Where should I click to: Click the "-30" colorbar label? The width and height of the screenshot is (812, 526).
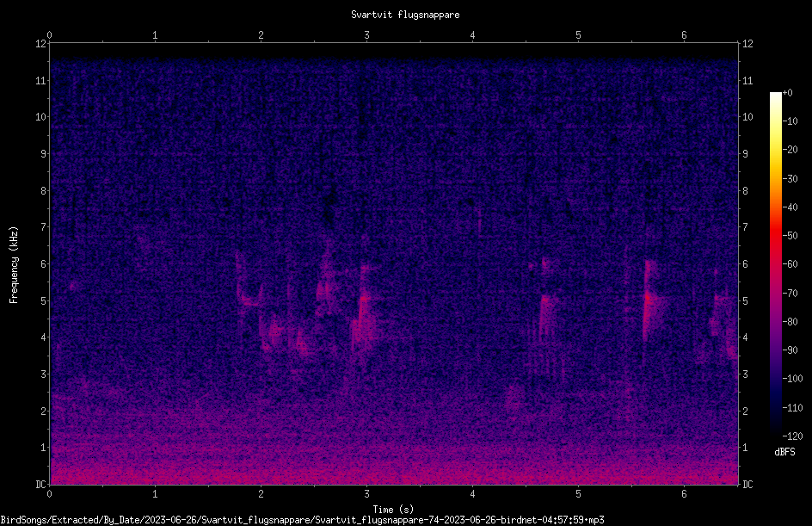790,179
